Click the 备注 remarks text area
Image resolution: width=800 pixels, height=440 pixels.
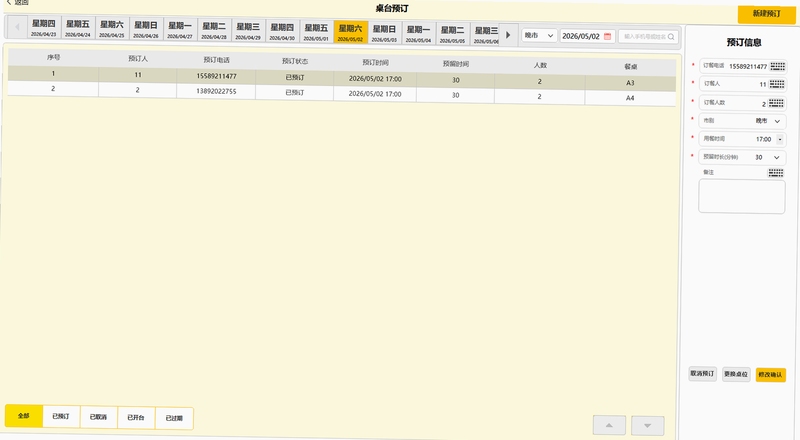coord(741,196)
